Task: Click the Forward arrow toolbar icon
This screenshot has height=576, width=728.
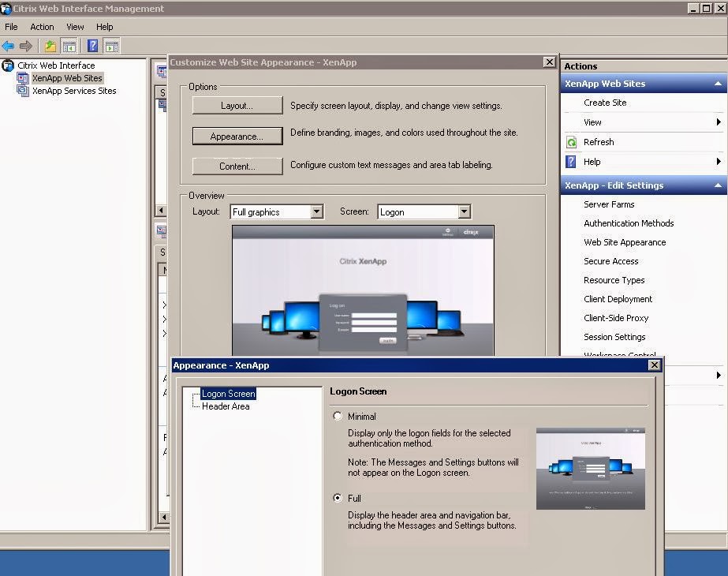Action: (26, 46)
